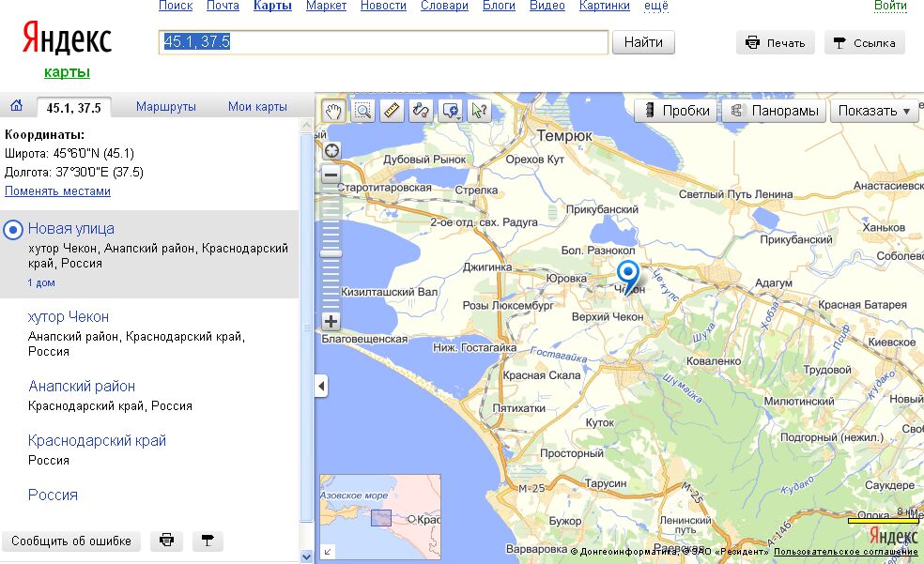Click the map info cursor tool

tap(479, 111)
